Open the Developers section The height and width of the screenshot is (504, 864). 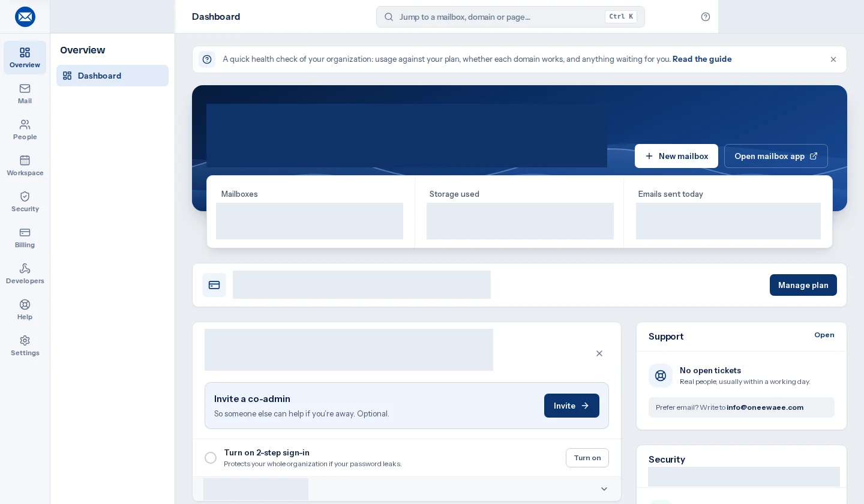(x=25, y=274)
